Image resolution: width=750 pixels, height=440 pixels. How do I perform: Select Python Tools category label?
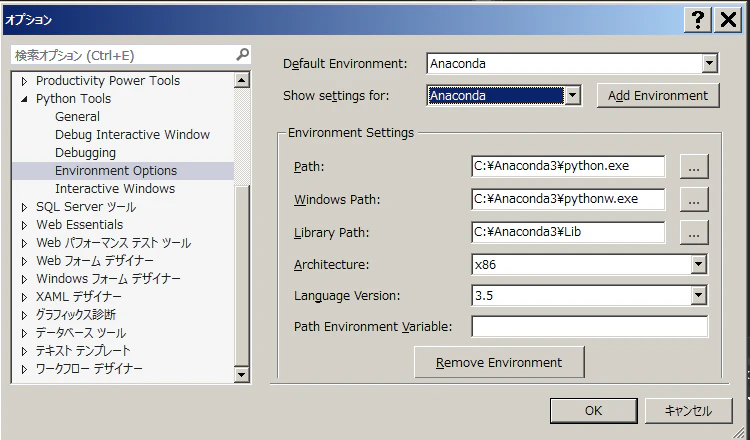tap(74, 99)
